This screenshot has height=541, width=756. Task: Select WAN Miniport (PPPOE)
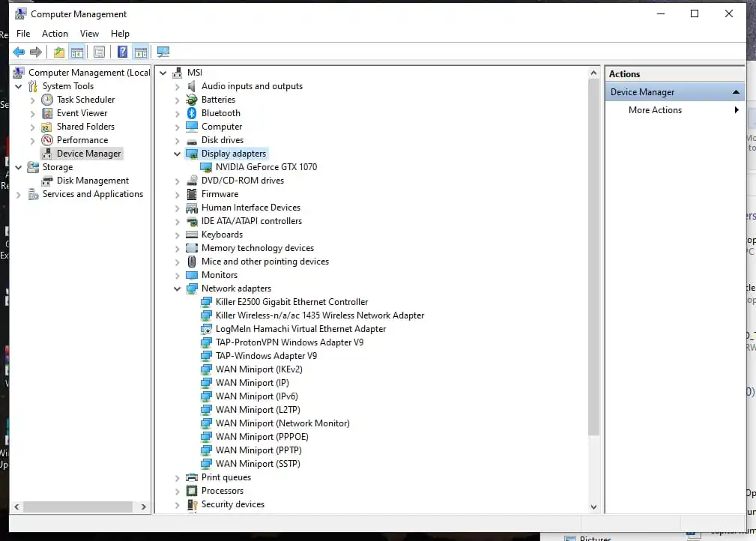261,437
